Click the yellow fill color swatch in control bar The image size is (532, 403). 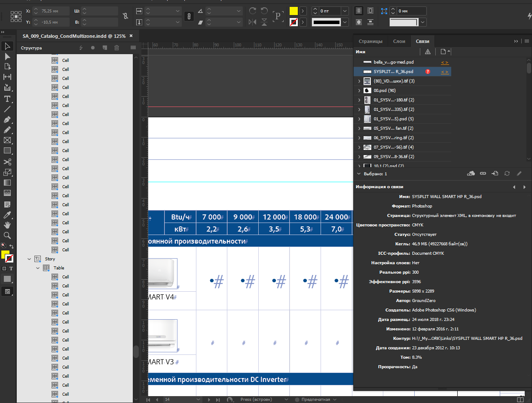pos(294,11)
